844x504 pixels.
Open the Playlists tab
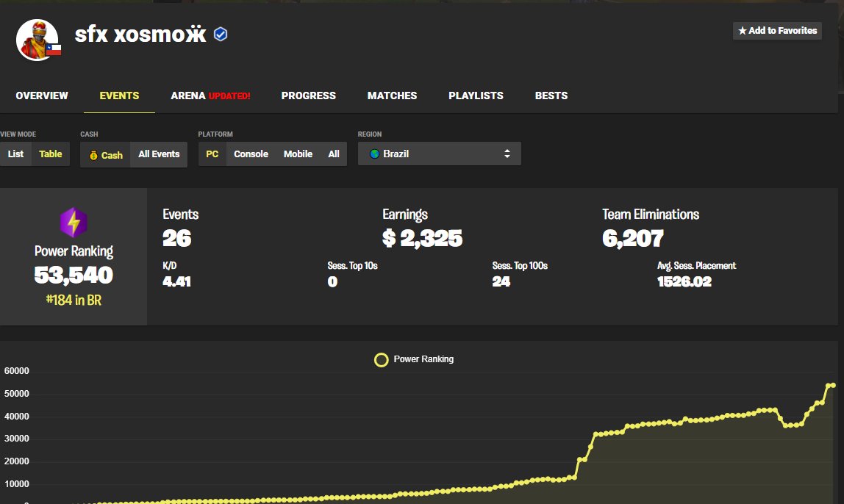point(476,96)
